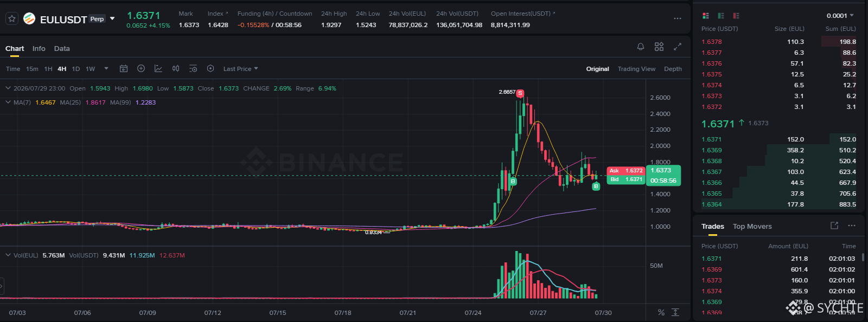Switch chart to Depth view

(673, 69)
